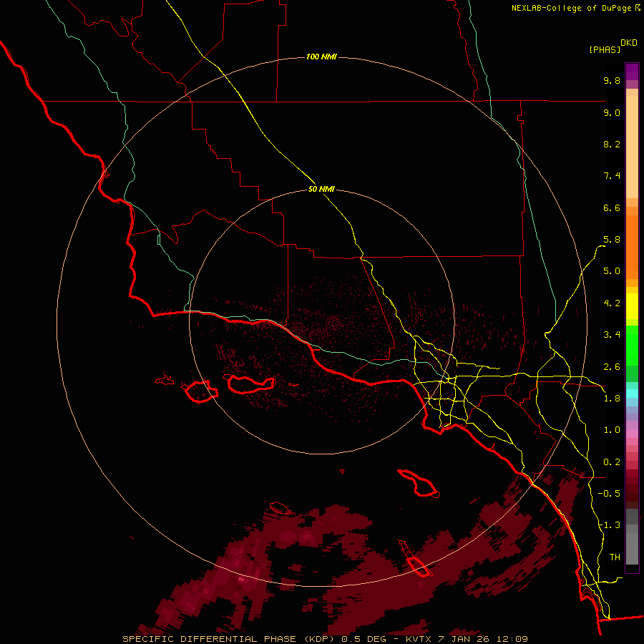
Task: Click the -0.5 scale value
Action: click(x=609, y=494)
